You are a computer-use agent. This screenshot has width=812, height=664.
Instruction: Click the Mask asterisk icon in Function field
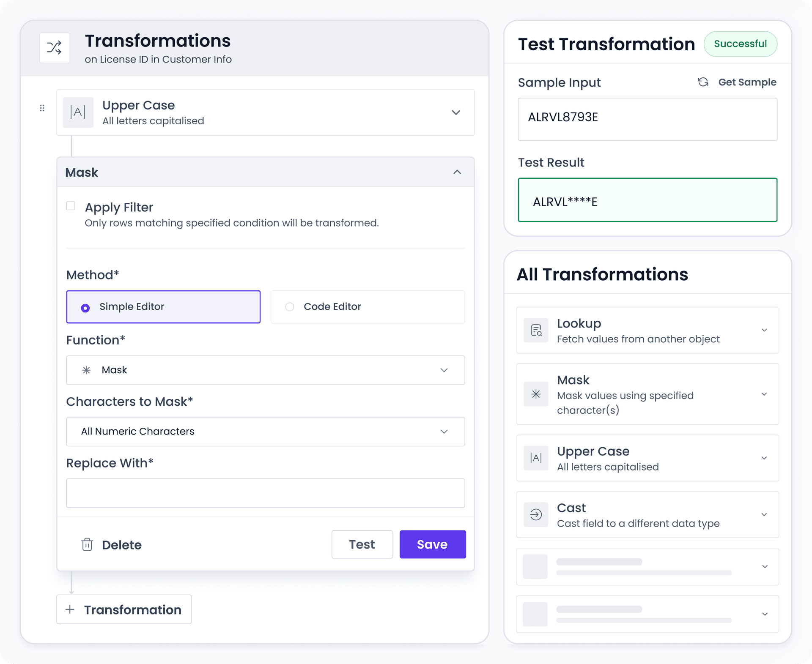pos(87,370)
